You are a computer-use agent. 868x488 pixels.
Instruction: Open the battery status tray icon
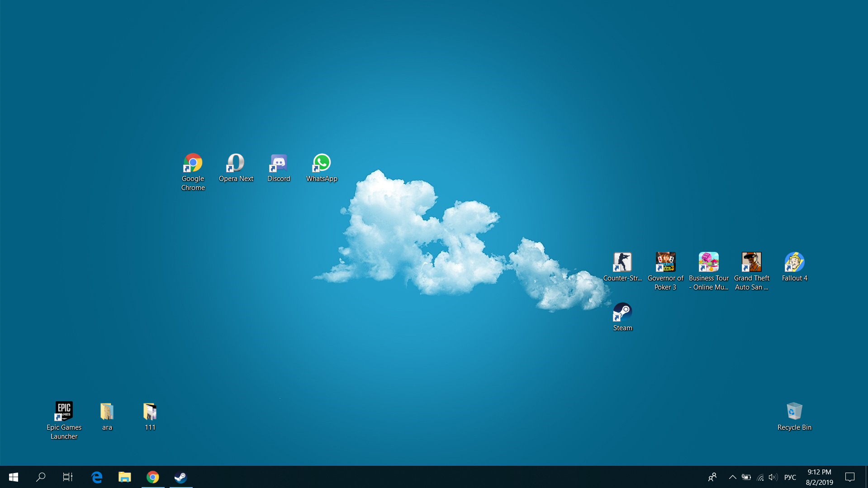(x=746, y=477)
